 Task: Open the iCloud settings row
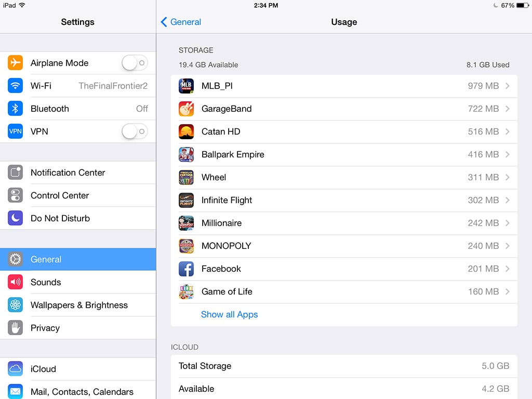[x=78, y=369]
